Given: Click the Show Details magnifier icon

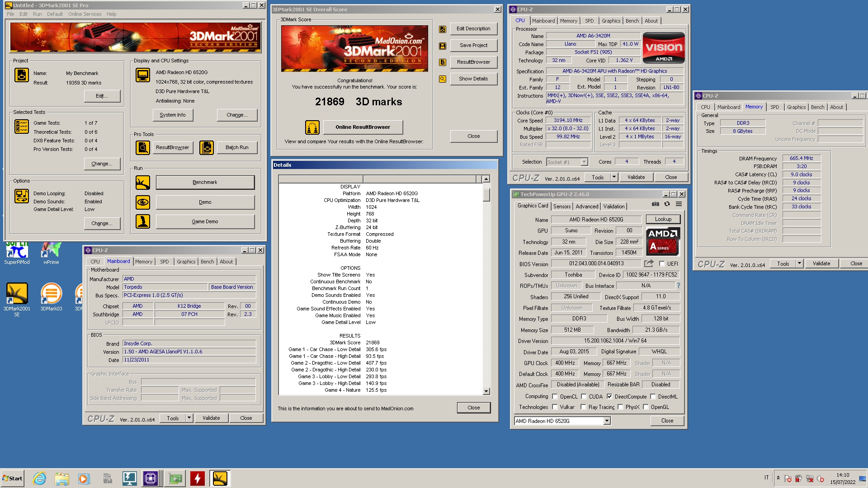Looking at the screenshot, I should coord(443,79).
